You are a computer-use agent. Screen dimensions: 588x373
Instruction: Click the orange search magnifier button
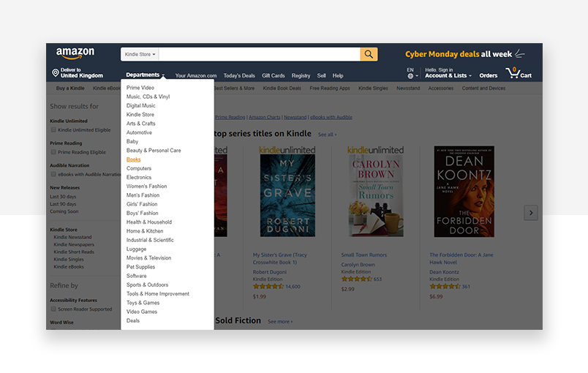369,54
